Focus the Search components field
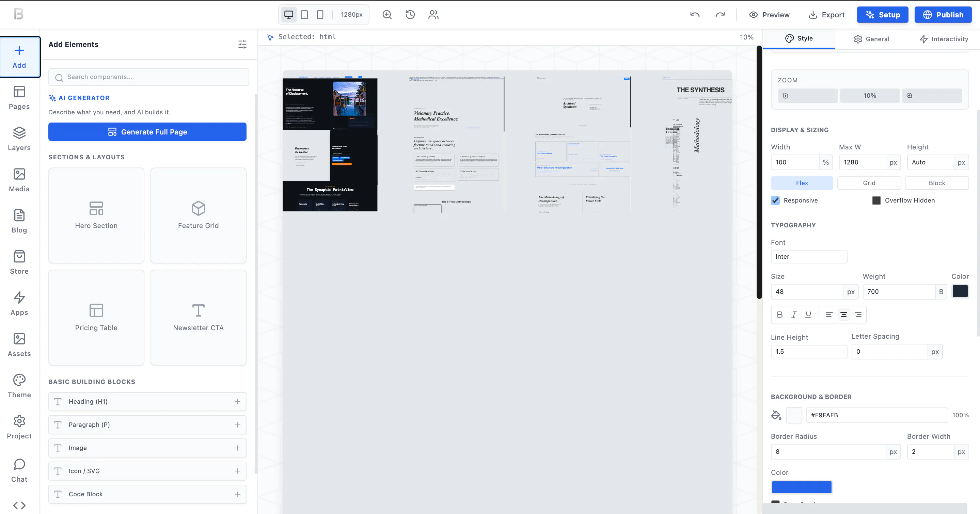The height and width of the screenshot is (514, 980). pyautogui.click(x=149, y=77)
